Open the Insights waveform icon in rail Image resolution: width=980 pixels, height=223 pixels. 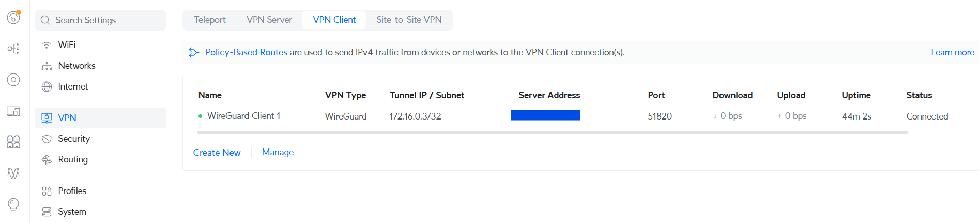pyautogui.click(x=13, y=173)
